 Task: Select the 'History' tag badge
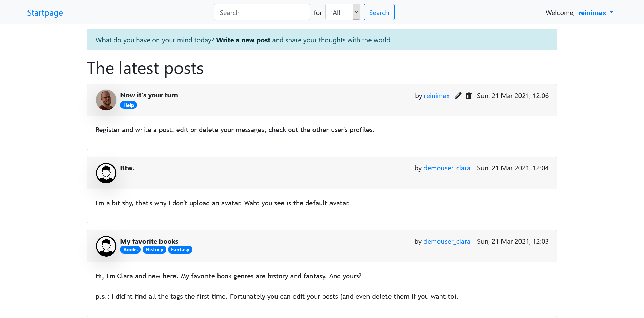coord(154,249)
